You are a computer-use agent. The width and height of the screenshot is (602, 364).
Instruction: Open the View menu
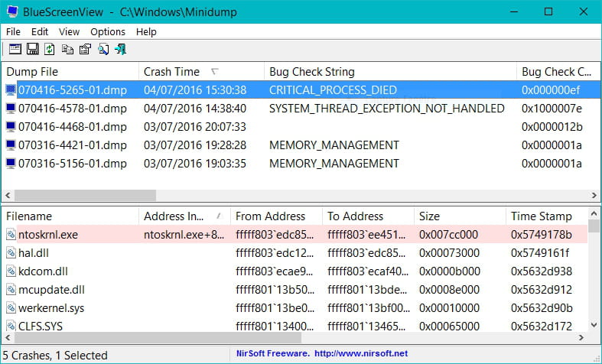pos(69,31)
